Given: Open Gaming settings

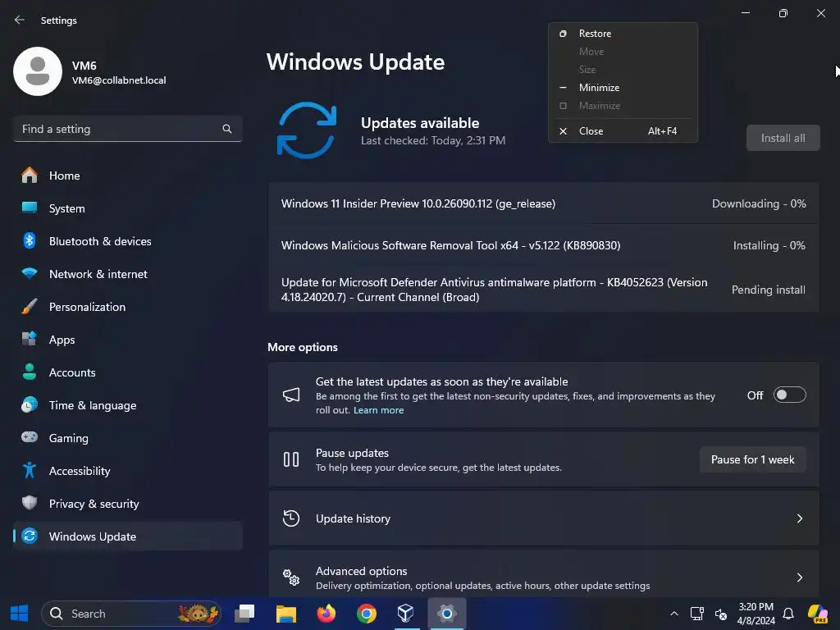Looking at the screenshot, I should coord(127,438).
